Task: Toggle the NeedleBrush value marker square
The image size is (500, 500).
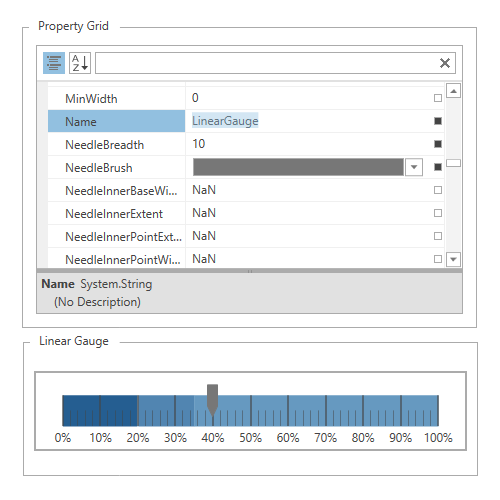Action: point(438,167)
